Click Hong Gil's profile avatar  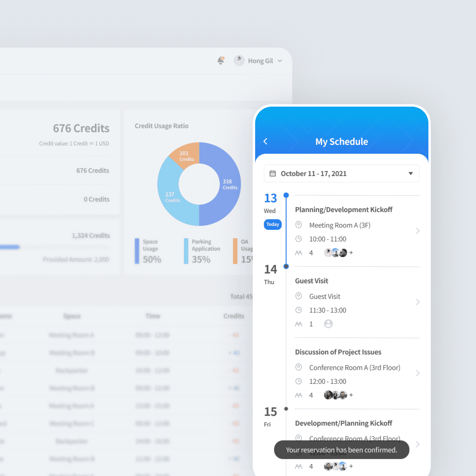coord(239,61)
